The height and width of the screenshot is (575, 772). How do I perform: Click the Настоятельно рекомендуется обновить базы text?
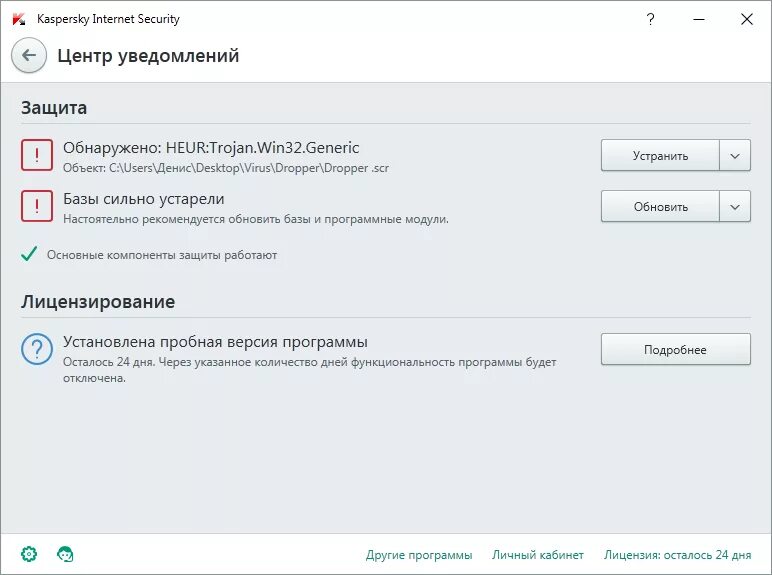pyautogui.click(x=256, y=219)
